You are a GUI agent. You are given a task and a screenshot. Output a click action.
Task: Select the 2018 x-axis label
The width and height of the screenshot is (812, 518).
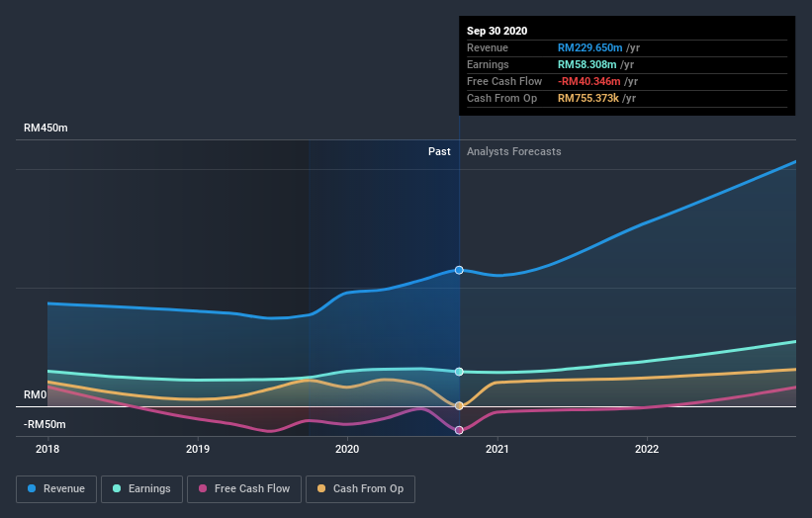click(47, 449)
